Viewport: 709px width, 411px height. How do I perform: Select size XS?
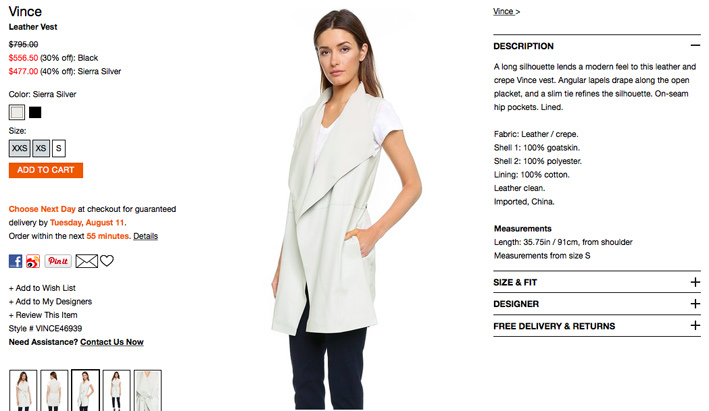pyautogui.click(x=41, y=148)
